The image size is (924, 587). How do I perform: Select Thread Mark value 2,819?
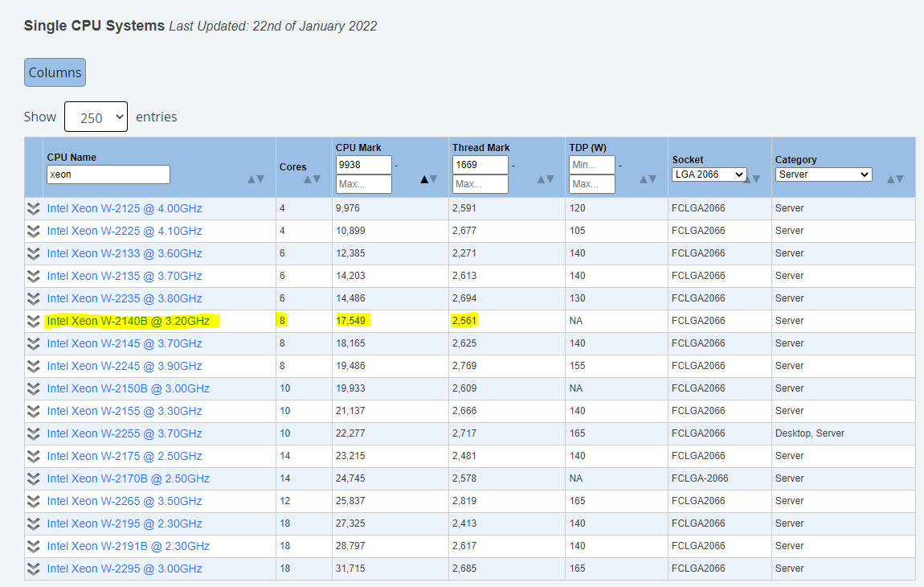[464, 502]
